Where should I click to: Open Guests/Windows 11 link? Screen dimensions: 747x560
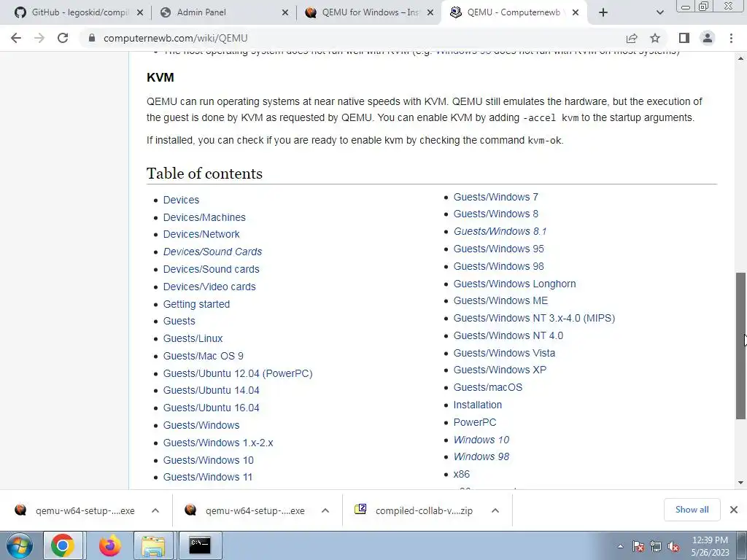coord(208,477)
